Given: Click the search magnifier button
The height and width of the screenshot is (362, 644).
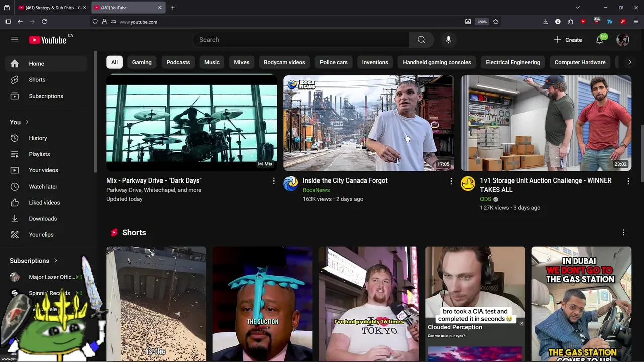Looking at the screenshot, I should (x=421, y=40).
